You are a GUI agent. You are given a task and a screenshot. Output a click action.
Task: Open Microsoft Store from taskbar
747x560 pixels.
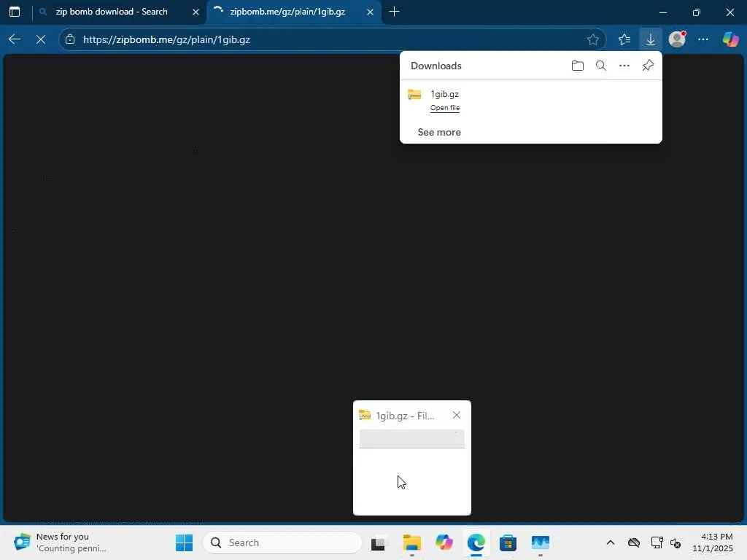click(x=508, y=542)
